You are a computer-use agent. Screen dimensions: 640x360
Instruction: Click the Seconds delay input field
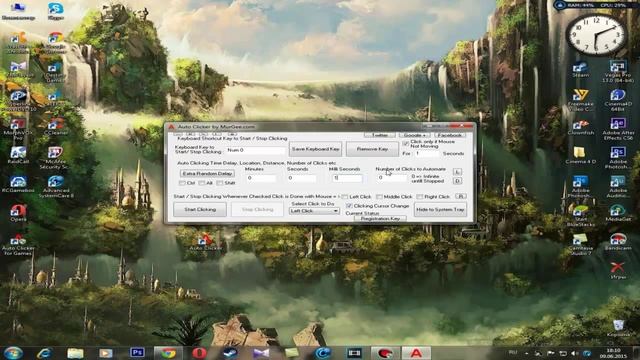(302, 178)
